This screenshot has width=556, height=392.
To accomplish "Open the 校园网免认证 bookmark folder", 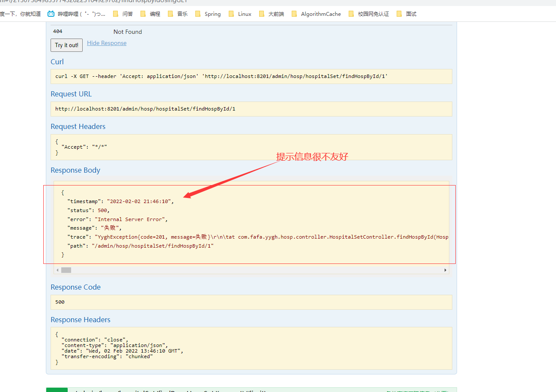I will click(x=369, y=14).
